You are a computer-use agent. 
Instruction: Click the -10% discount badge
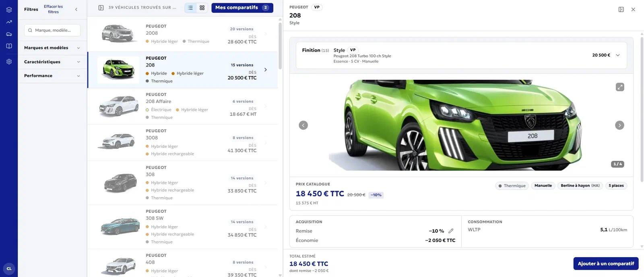(x=376, y=195)
